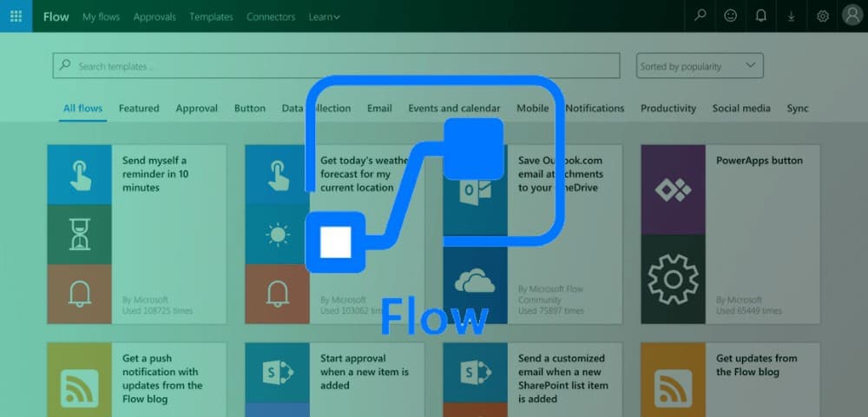
Task: Select the Social media category tab
Action: click(741, 108)
